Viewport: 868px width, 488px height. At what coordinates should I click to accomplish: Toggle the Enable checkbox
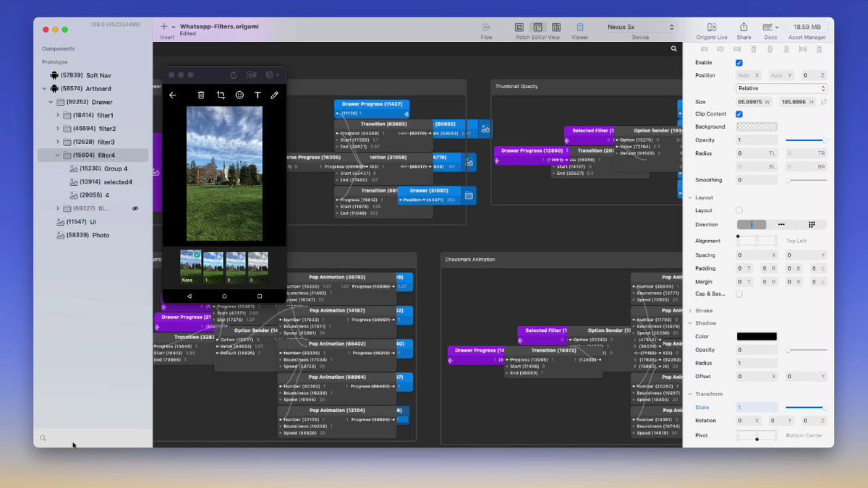click(739, 63)
